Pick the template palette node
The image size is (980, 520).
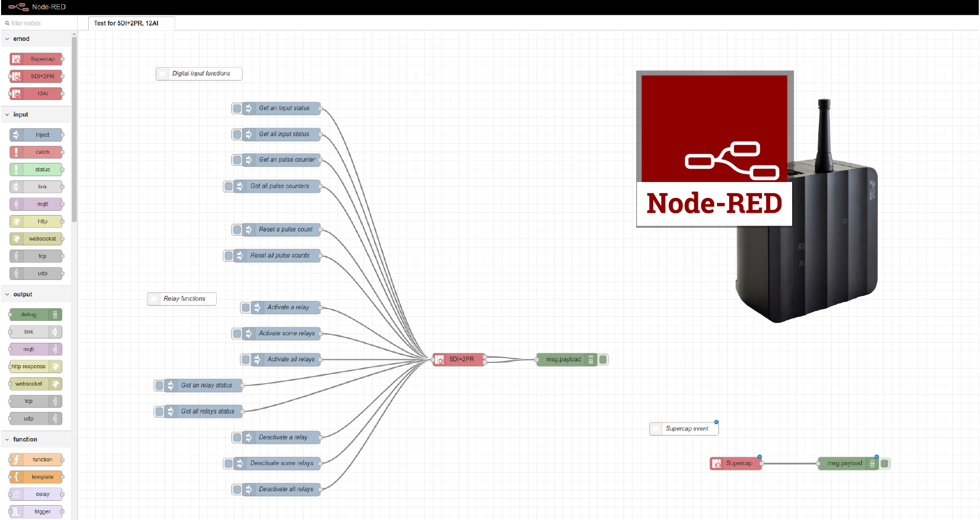[36, 477]
